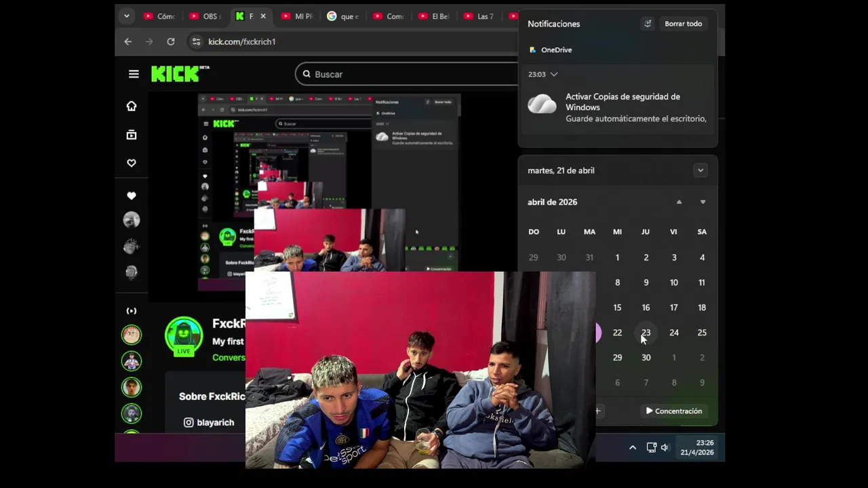868x488 pixels.
Task: Click the Sobre FxckRic heading
Action: click(x=212, y=396)
